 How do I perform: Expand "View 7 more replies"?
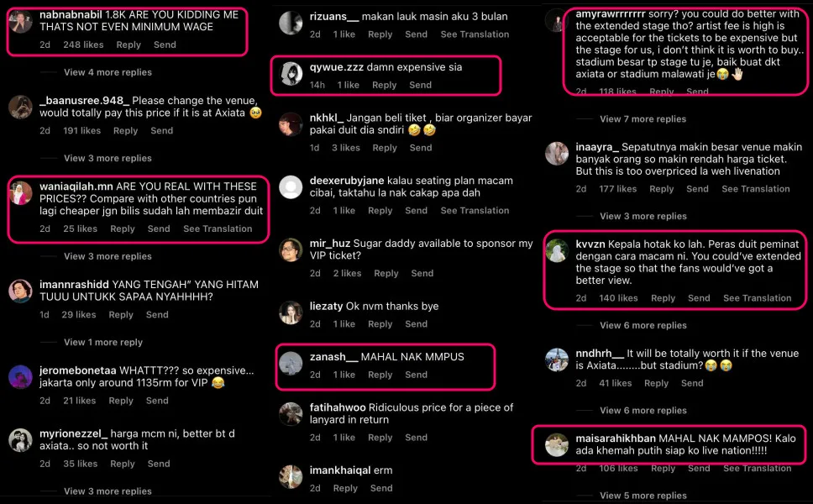(x=643, y=118)
